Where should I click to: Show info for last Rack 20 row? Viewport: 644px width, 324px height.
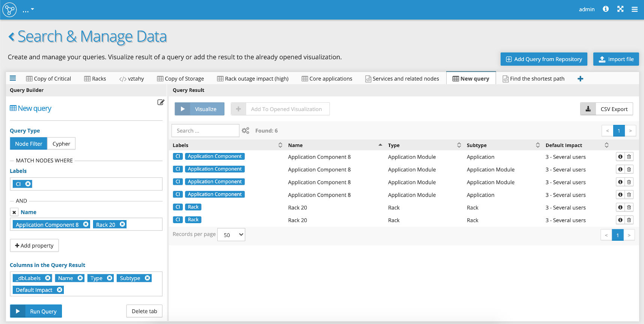[x=620, y=220]
